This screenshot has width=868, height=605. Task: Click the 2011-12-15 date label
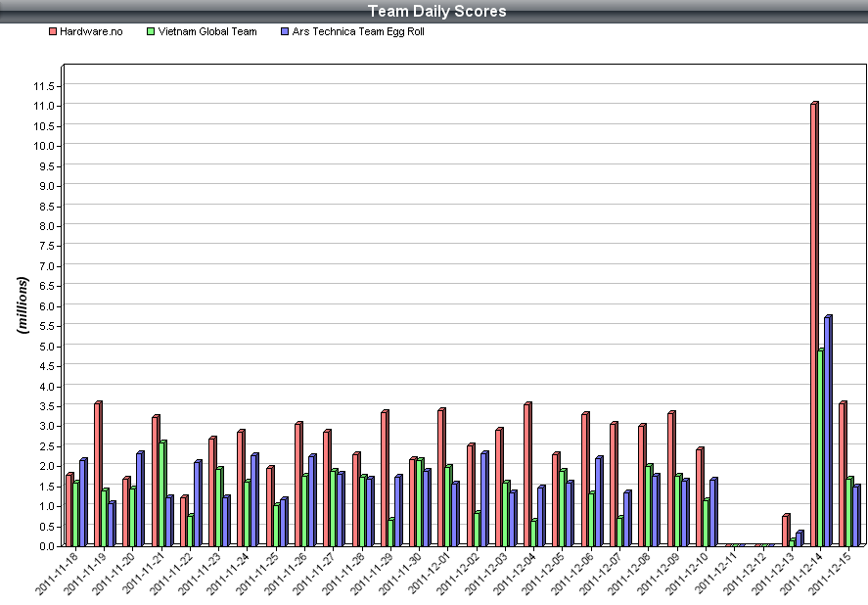coord(831,572)
